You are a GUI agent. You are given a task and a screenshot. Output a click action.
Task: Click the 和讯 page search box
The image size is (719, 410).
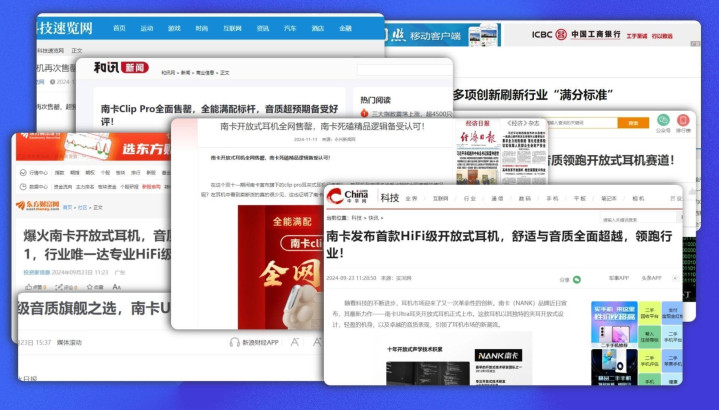pos(404,70)
